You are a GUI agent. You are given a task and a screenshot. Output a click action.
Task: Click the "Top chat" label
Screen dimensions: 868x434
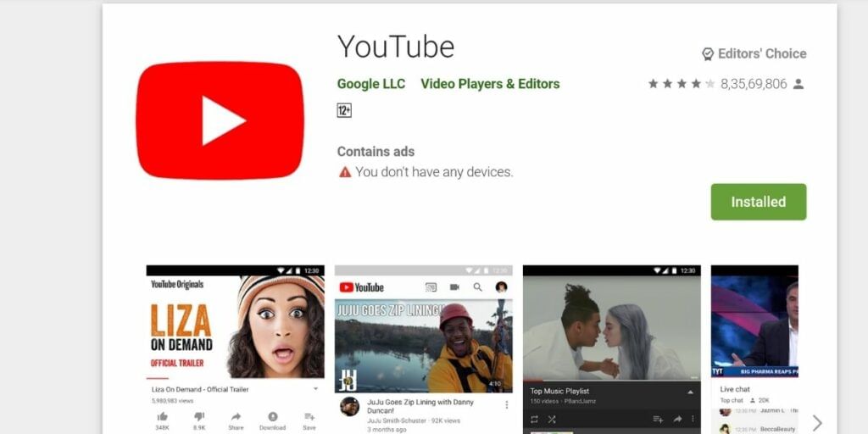coord(732,400)
